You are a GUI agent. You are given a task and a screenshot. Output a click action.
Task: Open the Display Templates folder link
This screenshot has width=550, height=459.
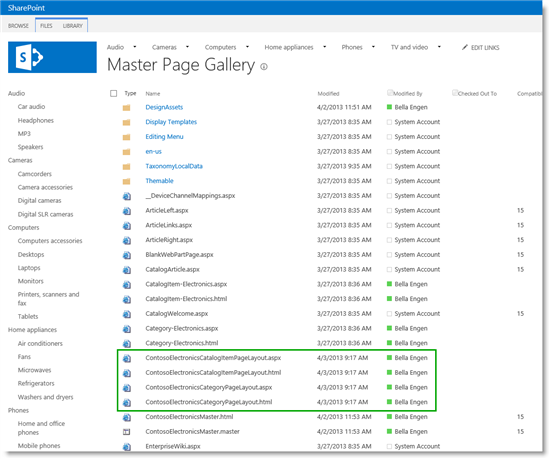171,122
